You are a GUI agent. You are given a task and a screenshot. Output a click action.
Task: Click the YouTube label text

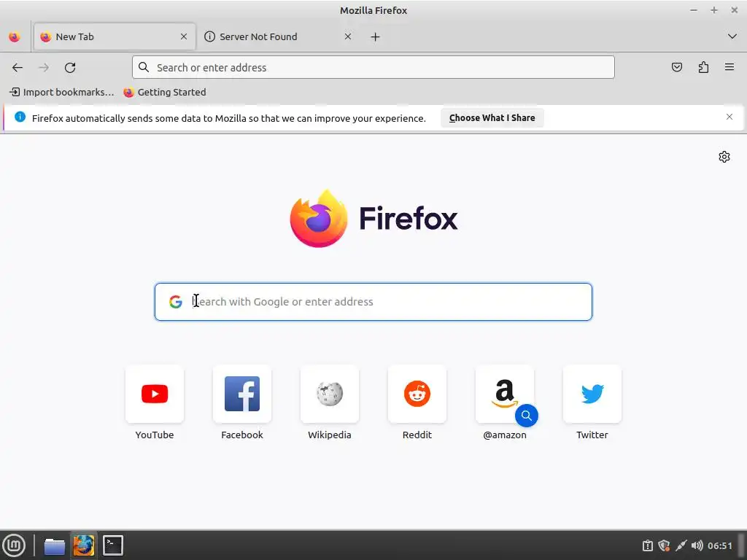pos(155,435)
